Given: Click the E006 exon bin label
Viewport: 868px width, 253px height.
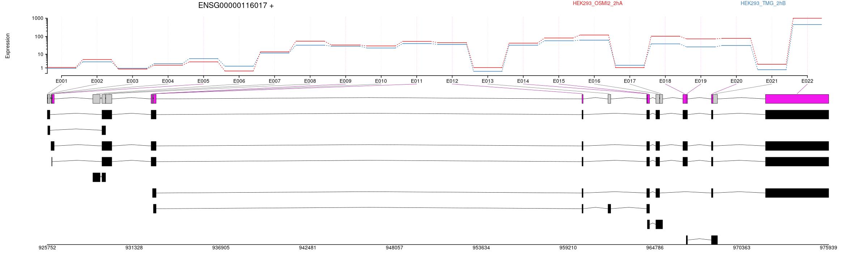Looking at the screenshot, I should tap(239, 81).
